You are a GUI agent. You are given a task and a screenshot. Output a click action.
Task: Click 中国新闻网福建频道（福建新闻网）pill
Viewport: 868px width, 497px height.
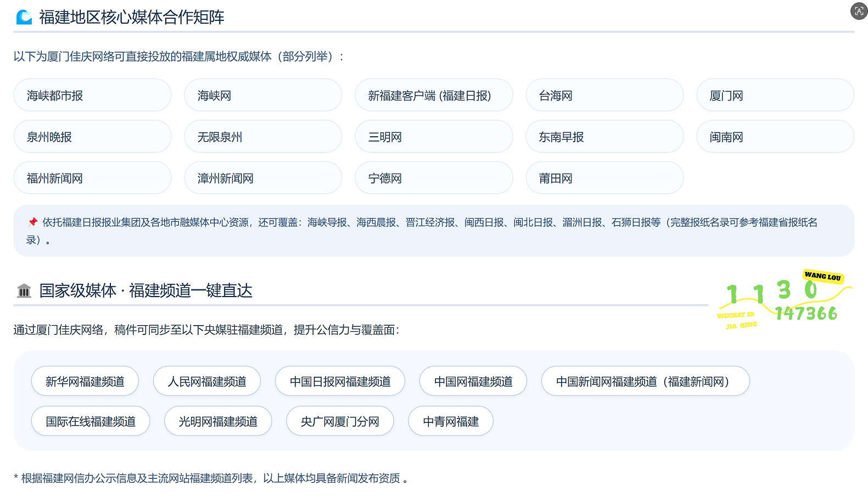(x=645, y=381)
